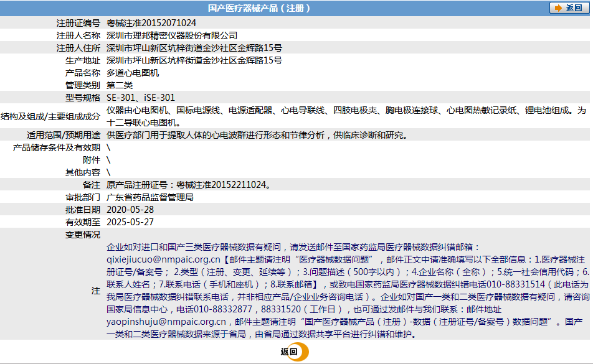Click the 有效期至 field label

pos(83,222)
